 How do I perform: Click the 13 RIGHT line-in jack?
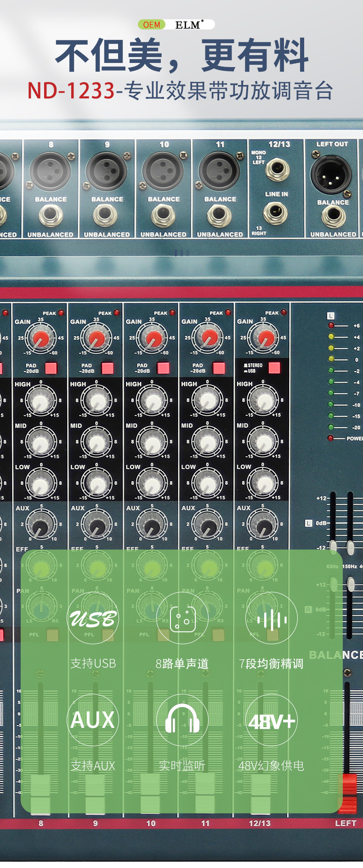(276, 213)
